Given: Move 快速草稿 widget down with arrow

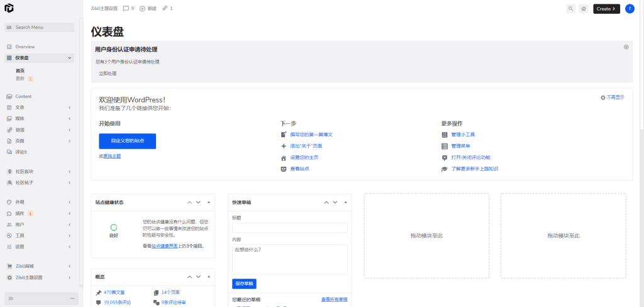Looking at the screenshot, I should tap(335, 202).
